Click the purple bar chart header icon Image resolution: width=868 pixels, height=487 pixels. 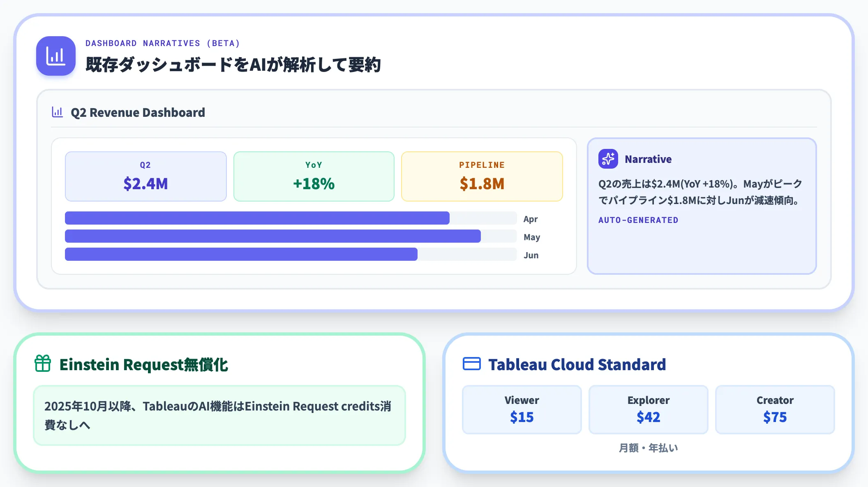[56, 56]
